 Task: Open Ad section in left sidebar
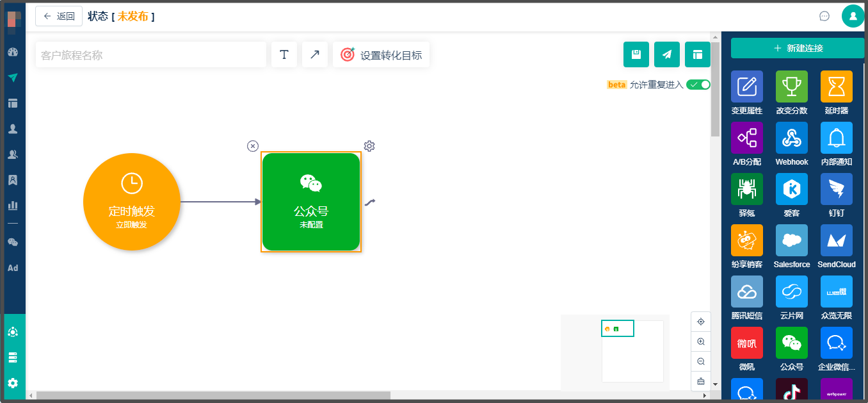click(x=13, y=268)
